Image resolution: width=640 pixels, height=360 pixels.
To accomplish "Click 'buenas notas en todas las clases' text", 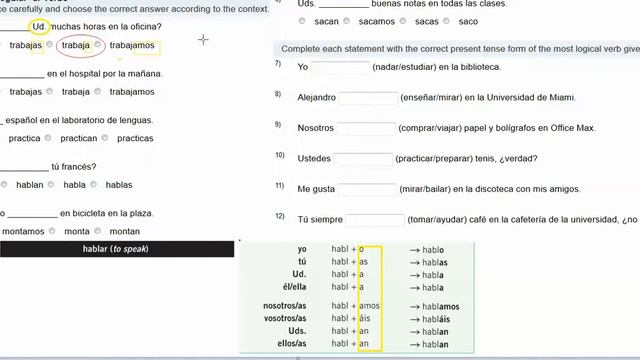I will tap(439, 4).
